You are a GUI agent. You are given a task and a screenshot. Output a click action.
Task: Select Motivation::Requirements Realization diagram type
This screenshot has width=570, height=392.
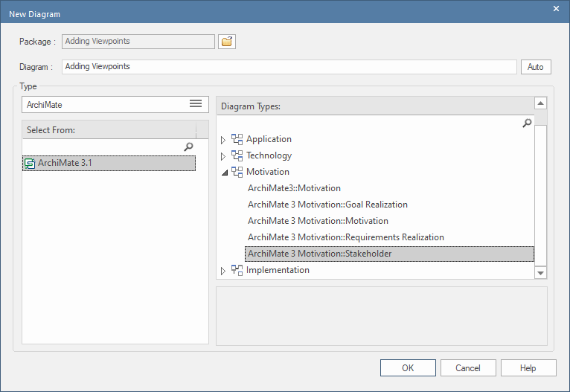(x=346, y=237)
